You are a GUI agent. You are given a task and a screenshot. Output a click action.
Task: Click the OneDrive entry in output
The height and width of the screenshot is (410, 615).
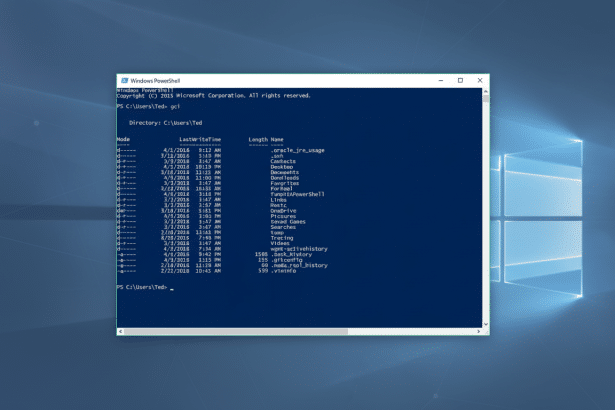(x=282, y=210)
